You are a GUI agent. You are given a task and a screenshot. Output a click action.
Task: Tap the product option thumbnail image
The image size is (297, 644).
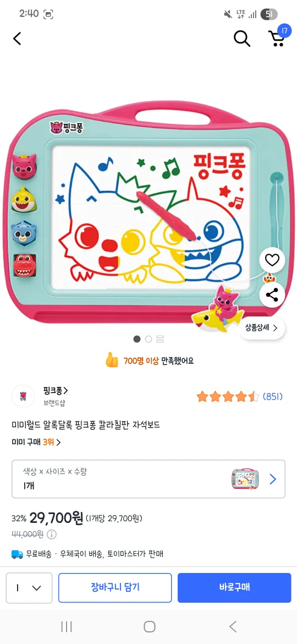click(245, 479)
